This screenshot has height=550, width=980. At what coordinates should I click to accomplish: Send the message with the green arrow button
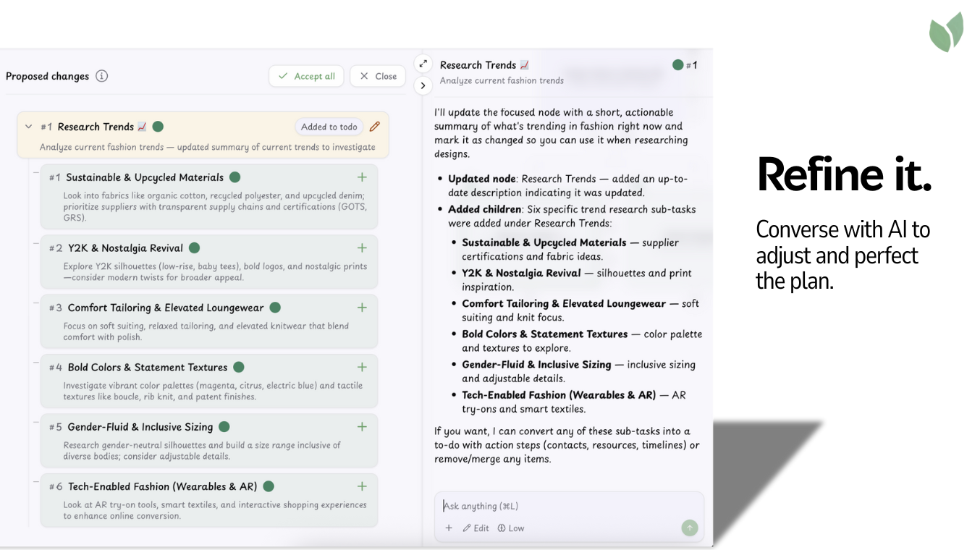[x=689, y=528]
